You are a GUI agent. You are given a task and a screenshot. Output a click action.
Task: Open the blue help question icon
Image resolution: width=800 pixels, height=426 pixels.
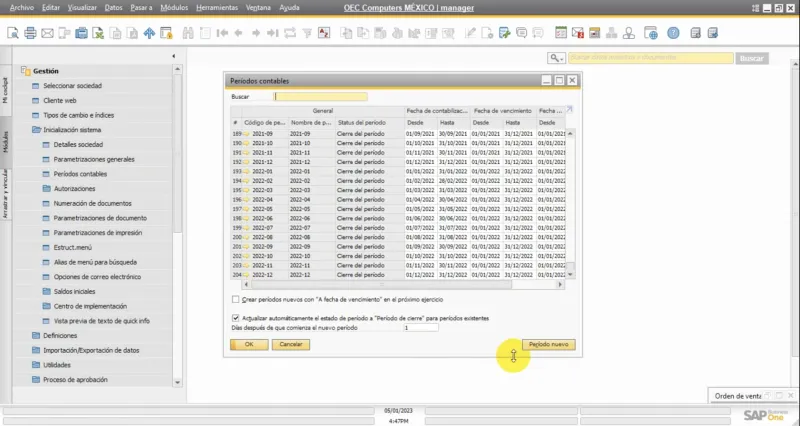pyautogui.click(x=673, y=34)
